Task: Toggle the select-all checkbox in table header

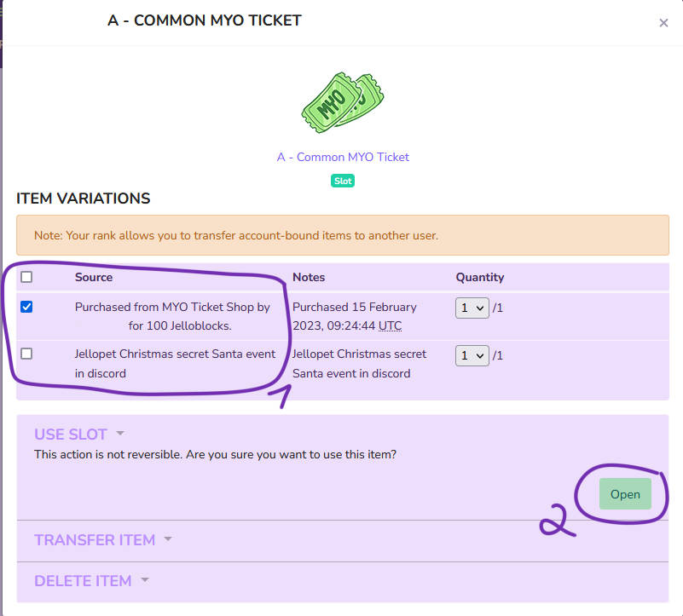Action: pyautogui.click(x=26, y=277)
